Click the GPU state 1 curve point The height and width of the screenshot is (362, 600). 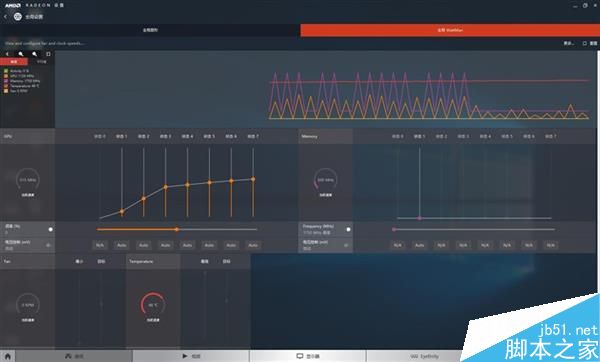pyautogui.click(x=122, y=211)
